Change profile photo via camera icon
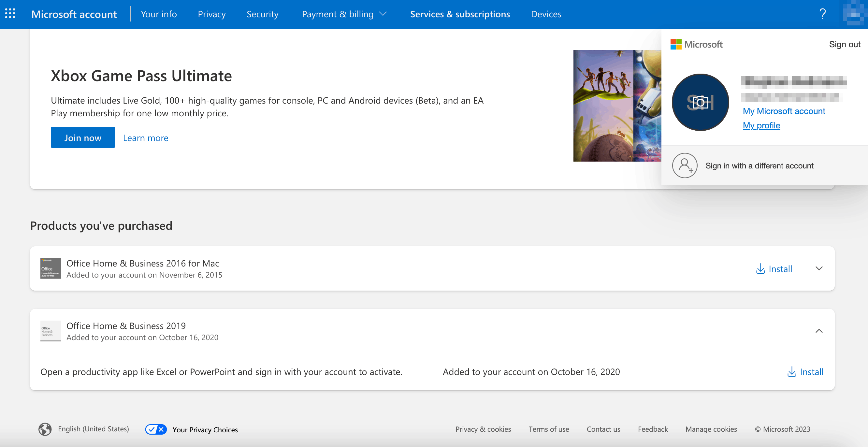 click(700, 102)
